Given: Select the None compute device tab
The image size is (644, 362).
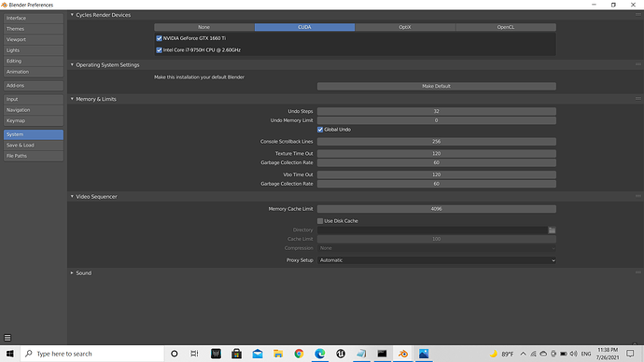Looking at the screenshot, I should pyautogui.click(x=204, y=27).
